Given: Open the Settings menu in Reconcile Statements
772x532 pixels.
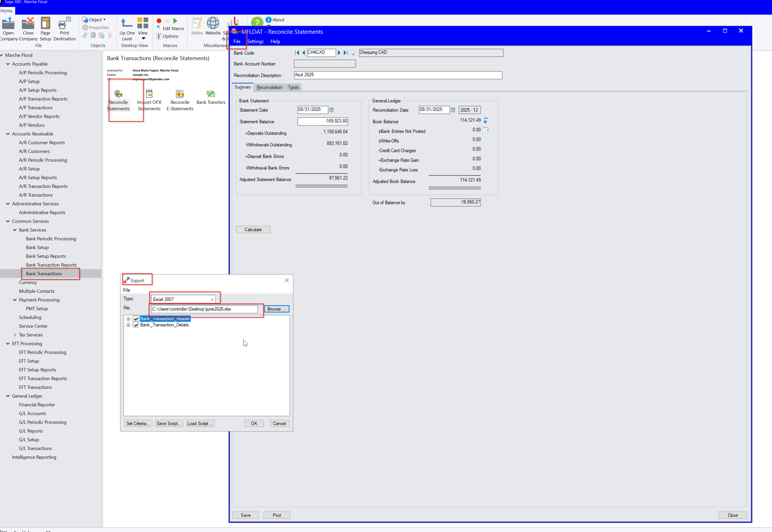Looking at the screenshot, I should (255, 41).
